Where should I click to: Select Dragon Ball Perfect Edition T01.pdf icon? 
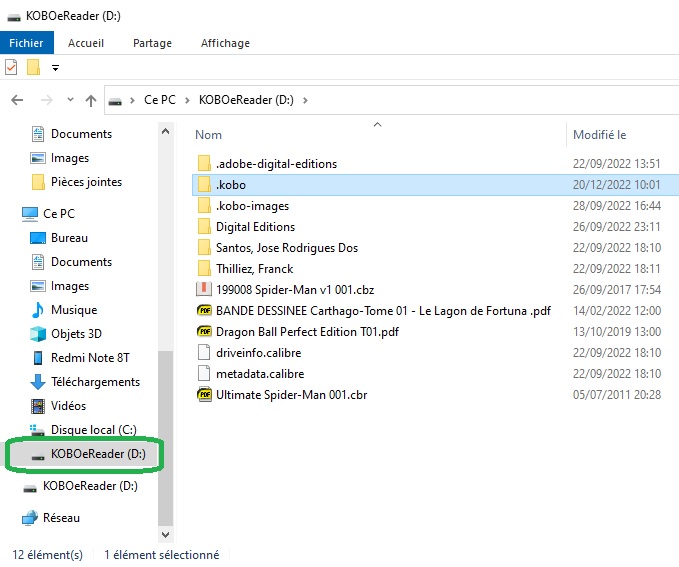(204, 331)
